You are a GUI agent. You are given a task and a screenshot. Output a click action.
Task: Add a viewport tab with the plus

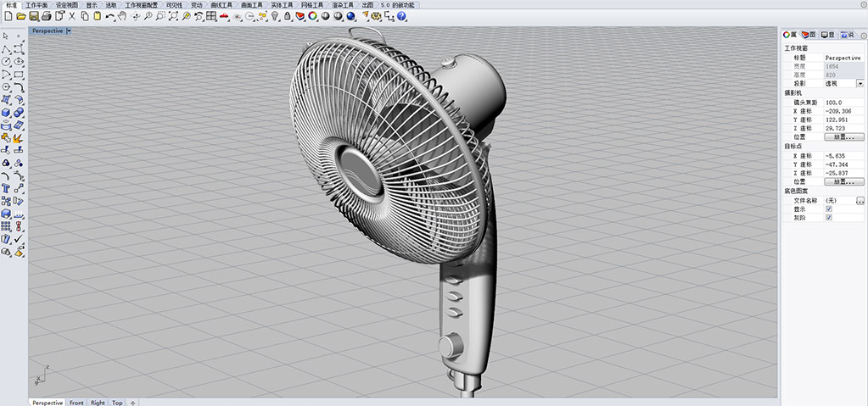[132, 403]
